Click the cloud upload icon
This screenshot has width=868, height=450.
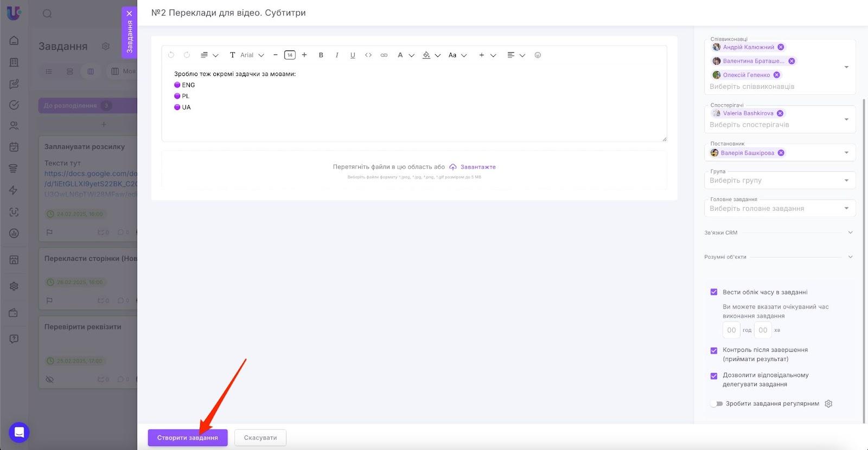(x=453, y=167)
